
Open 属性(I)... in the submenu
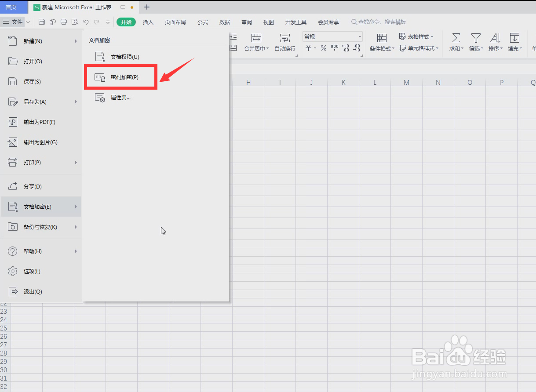[x=120, y=97]
